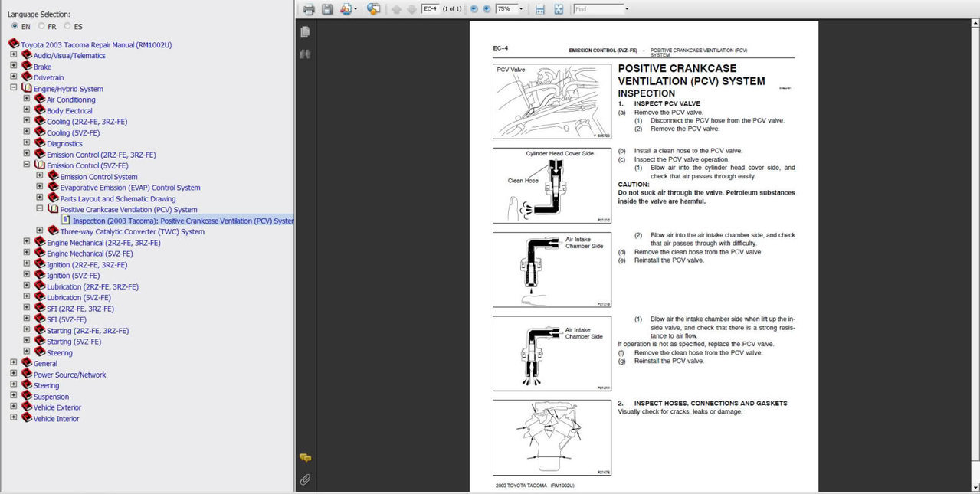Viewport: 980px width, 494px height.
Task: Open the Search binoculars panel
Action: (305, 54)
